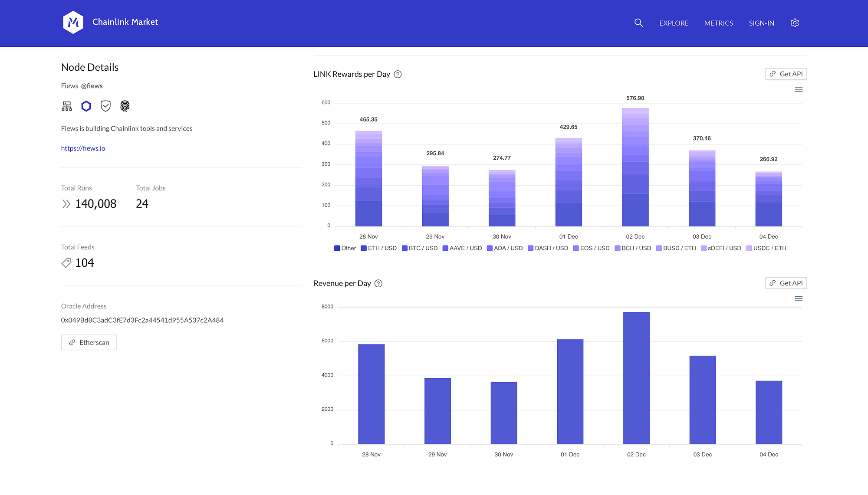The height and width of the screenshot is (495, 868).
Task: Select the 30 Nov LINK rewards bar
Action: [x=502, y=198]
